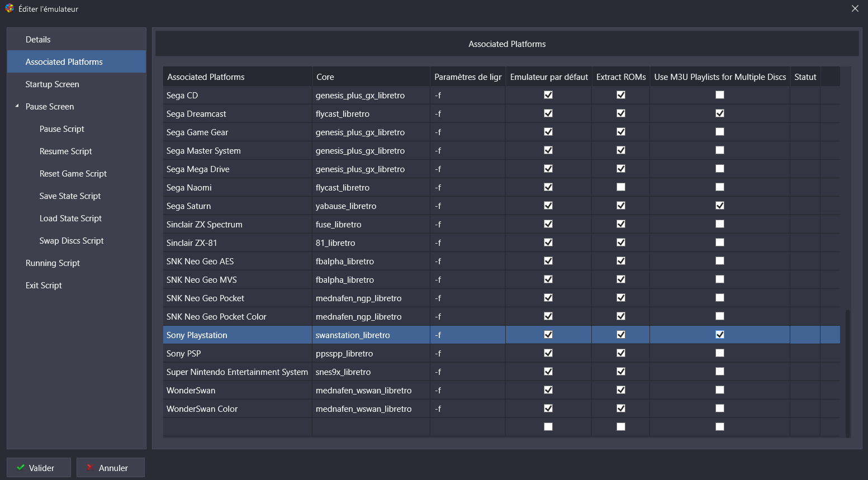Image resolution: width=868 pixels, height=480 pixels.
Task: Click the 81_libretro core cell
Action: click(371, 243)
